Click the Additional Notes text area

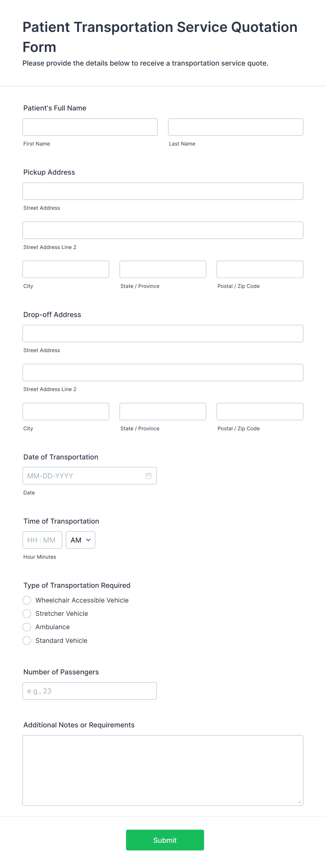(x=163, y=771)
